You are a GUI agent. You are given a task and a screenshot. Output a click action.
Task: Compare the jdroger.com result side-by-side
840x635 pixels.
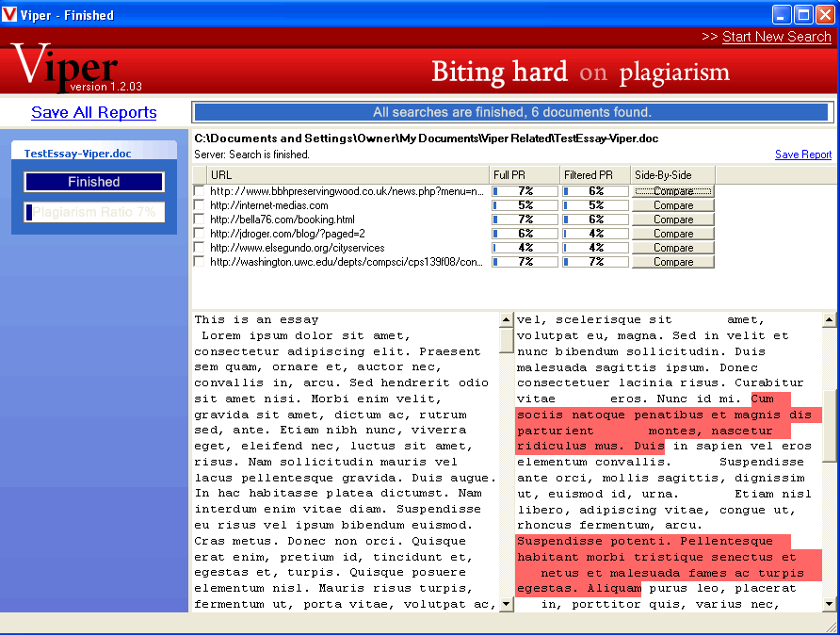pyautogui.click(x=673, y=234)
